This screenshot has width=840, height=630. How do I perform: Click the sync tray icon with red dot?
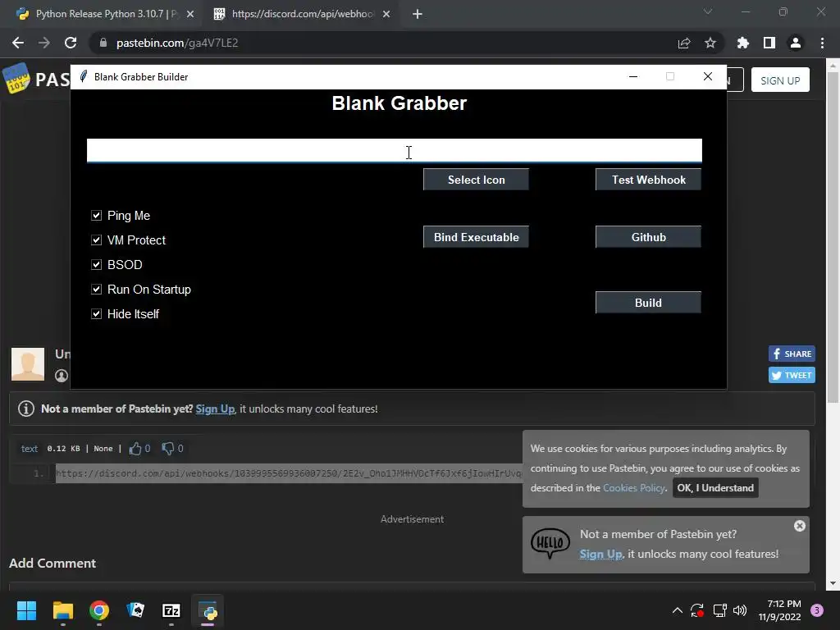pos(697,610)
